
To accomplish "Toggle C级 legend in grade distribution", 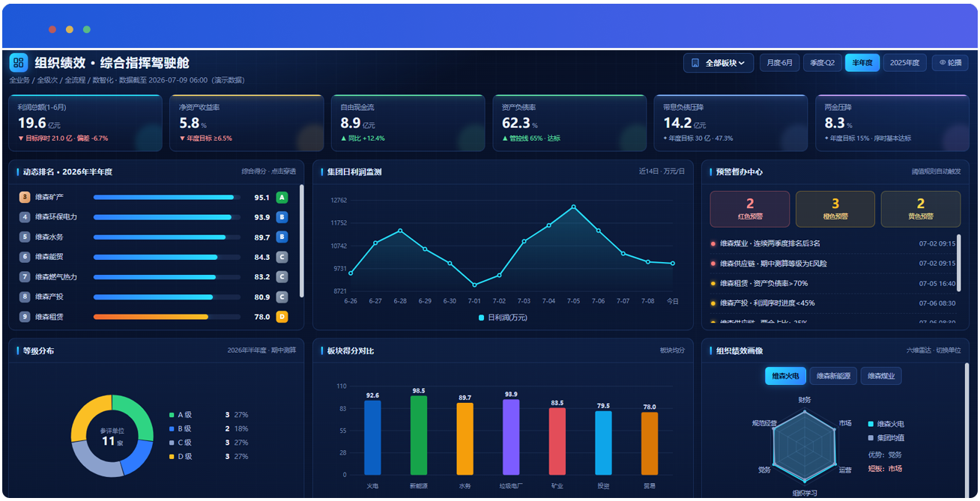I will [x=181, y=443].
